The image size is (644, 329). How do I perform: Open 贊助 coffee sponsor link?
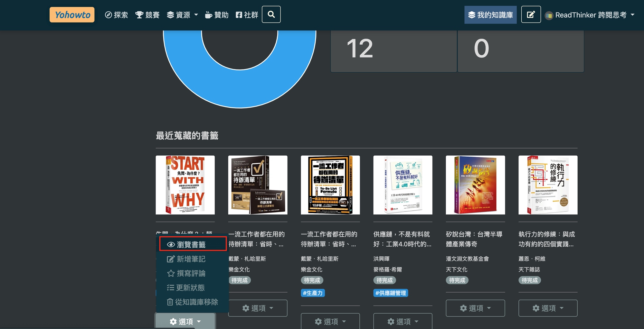point(217,15)
